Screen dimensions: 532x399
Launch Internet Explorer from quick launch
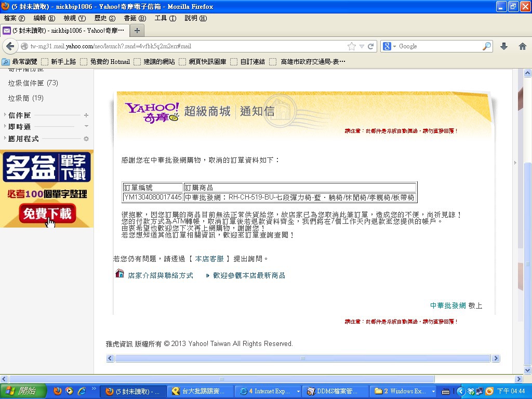(x=82, y=391)
